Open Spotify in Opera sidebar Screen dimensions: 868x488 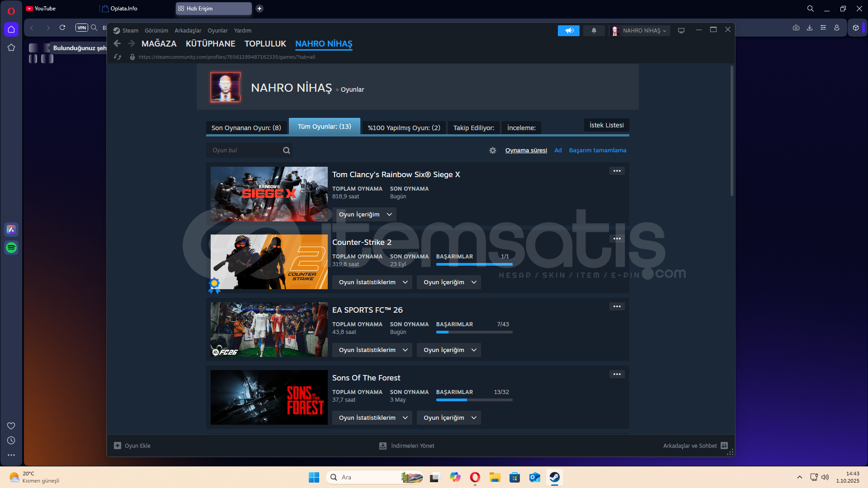(11, 248)
